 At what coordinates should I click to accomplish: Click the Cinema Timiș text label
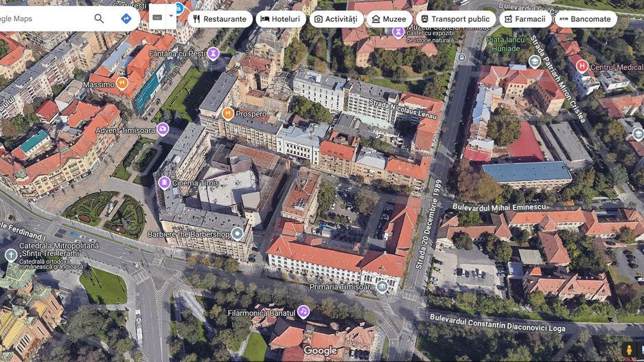[x=196, y=183]
